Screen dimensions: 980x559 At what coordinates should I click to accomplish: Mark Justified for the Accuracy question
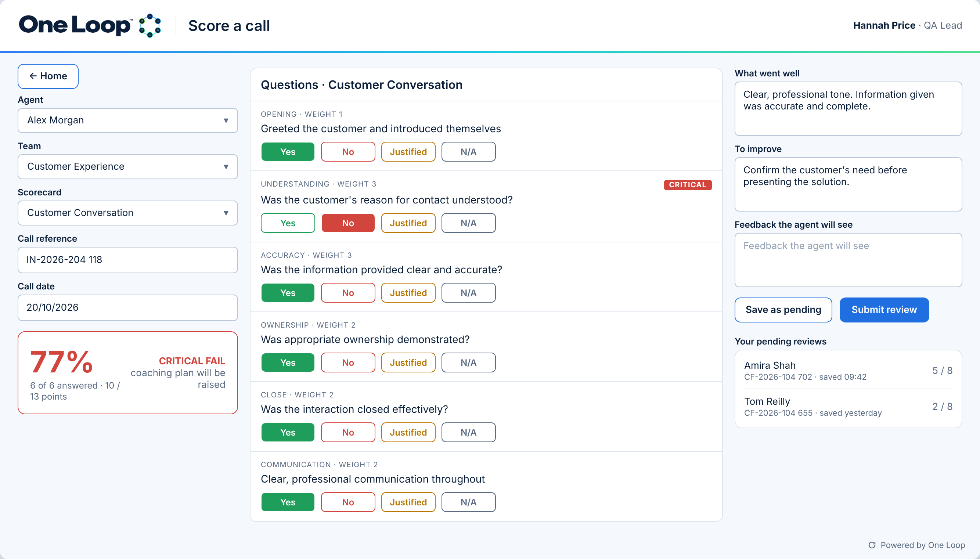point(408,293)
